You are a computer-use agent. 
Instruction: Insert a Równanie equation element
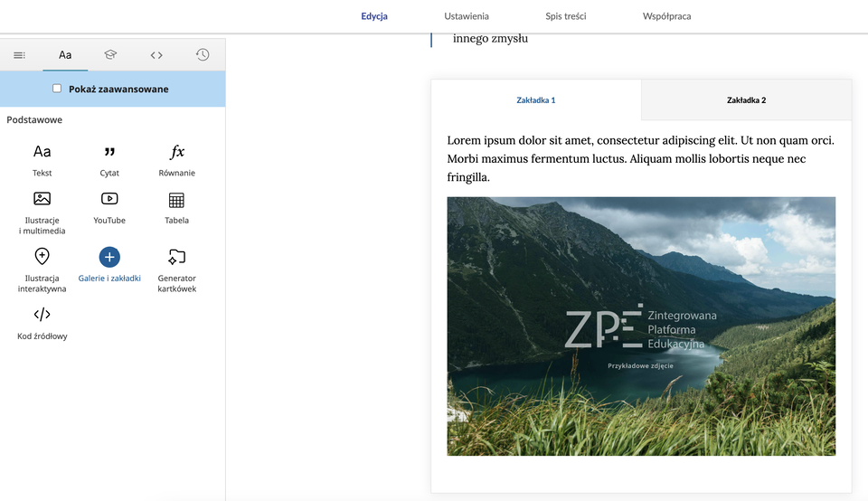(176, 159)
